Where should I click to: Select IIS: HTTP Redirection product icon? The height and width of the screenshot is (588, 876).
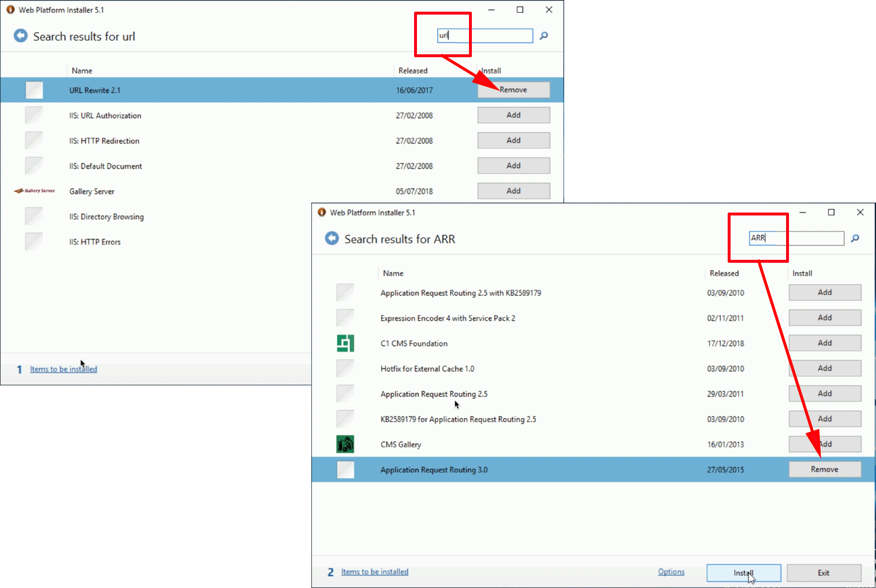tap(34, 141)
